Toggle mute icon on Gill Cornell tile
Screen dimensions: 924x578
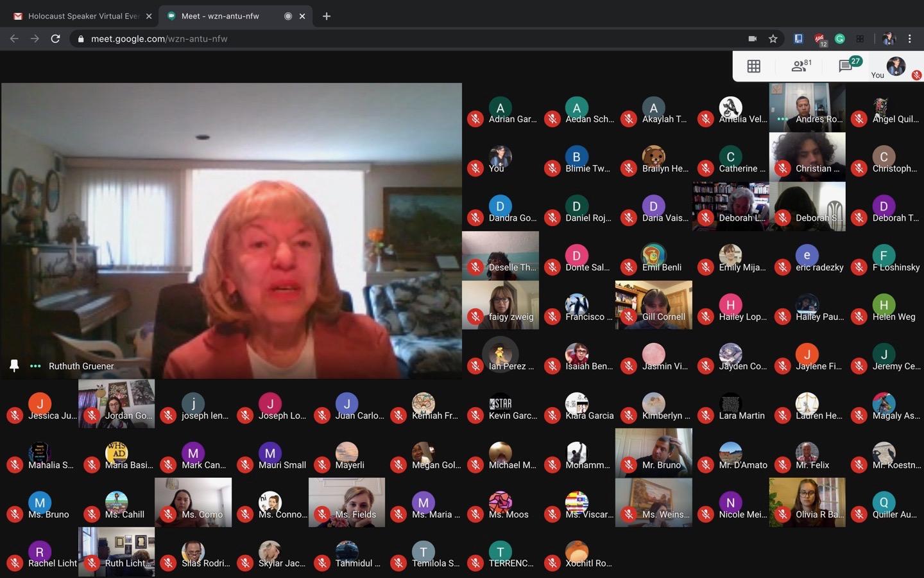[629, 317]
